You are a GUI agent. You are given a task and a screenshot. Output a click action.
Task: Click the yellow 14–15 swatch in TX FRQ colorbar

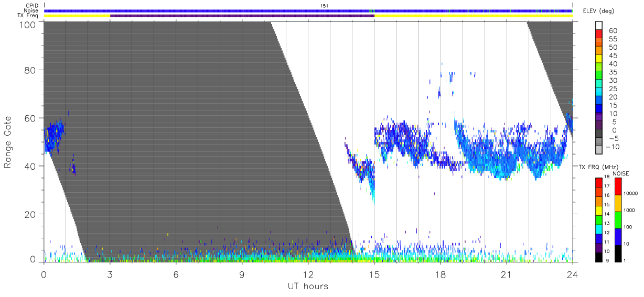599,210
